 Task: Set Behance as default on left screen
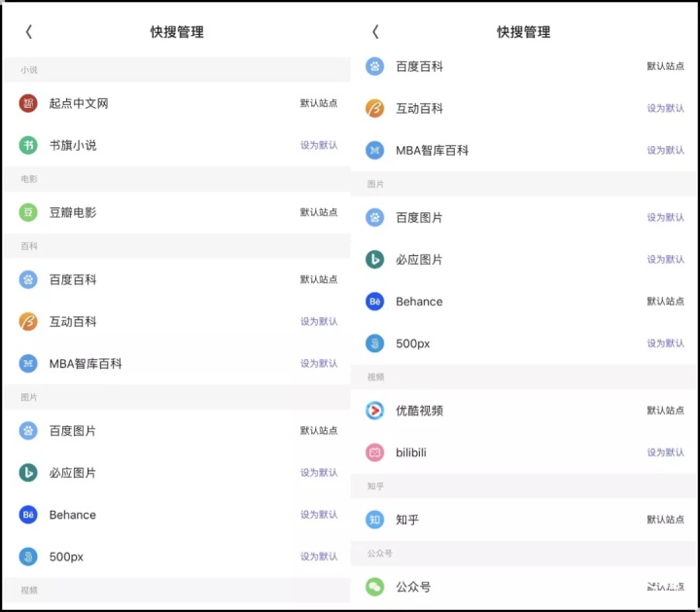pyautogui.click(x=319, y=515)
